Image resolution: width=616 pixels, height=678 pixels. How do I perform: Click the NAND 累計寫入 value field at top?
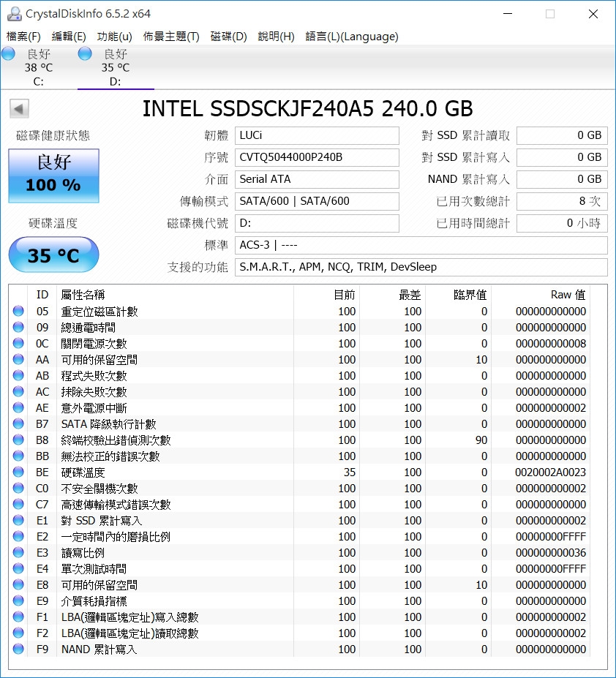[x=562, y=179]
